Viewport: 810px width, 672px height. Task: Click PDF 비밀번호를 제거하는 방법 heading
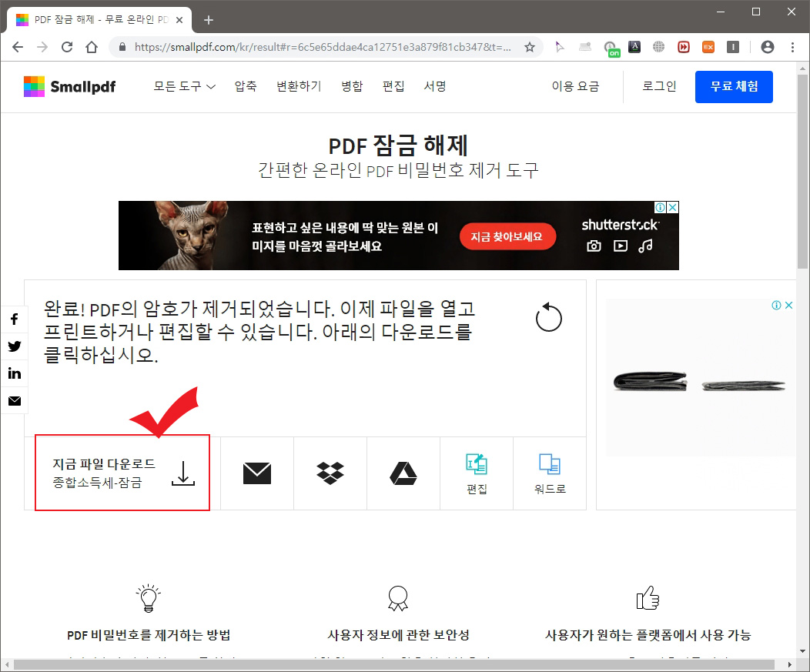click(149, 635)
